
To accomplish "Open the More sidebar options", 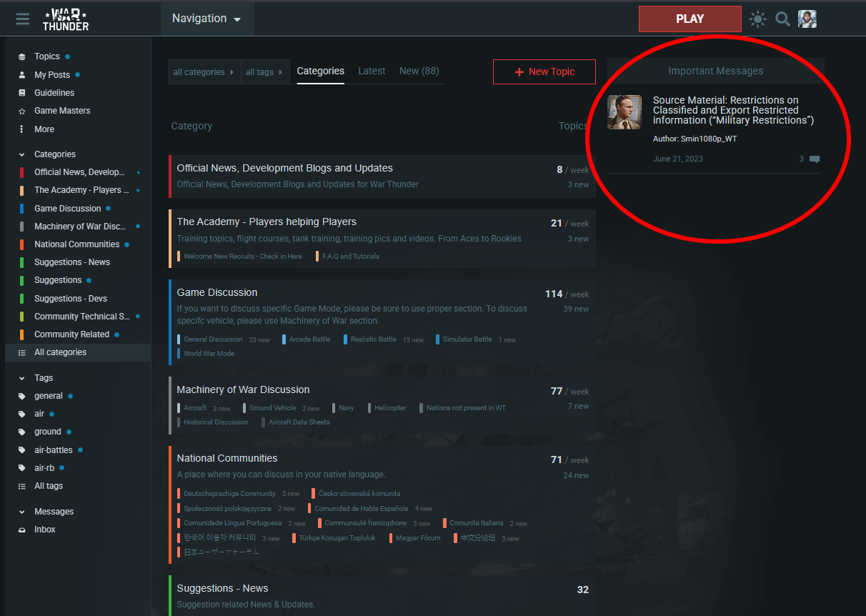I will tap(44, 129).
